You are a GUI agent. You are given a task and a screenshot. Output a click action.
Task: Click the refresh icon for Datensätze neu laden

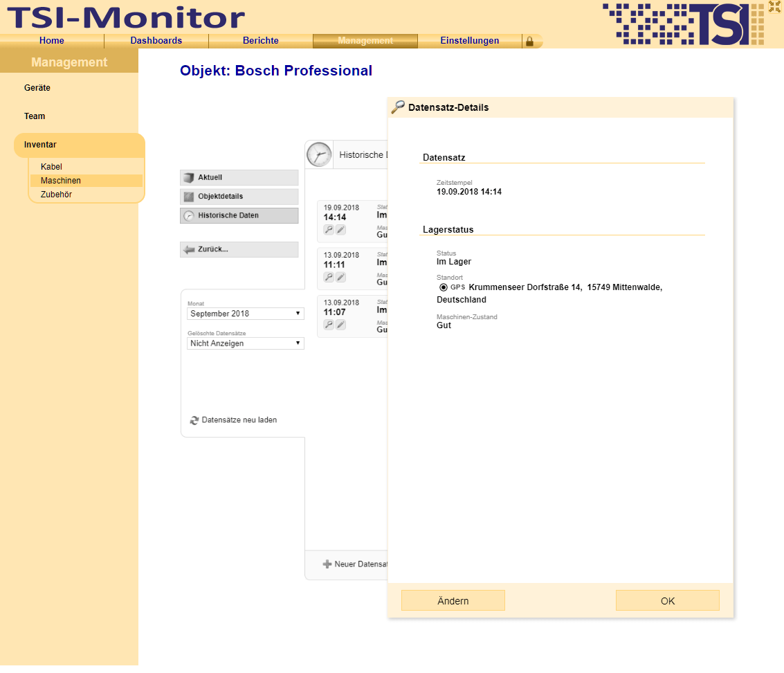[194, 420]
